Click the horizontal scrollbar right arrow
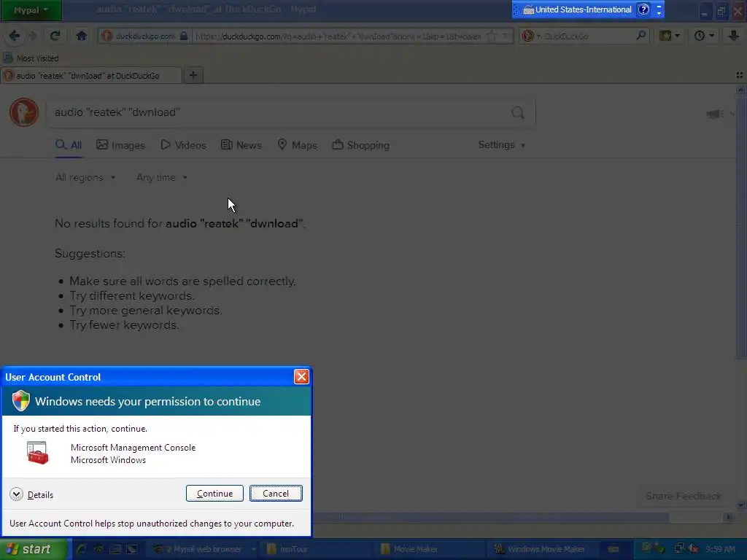 click(x=728, y=517)
